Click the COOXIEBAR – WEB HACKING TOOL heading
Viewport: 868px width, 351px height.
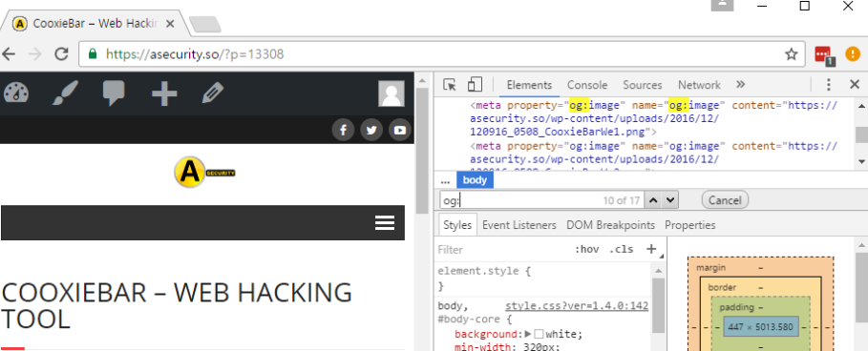pyautogui.click(x=177, y=305)
